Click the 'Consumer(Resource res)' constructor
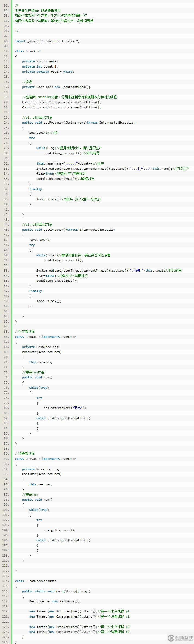 click(x=42, y=474)
